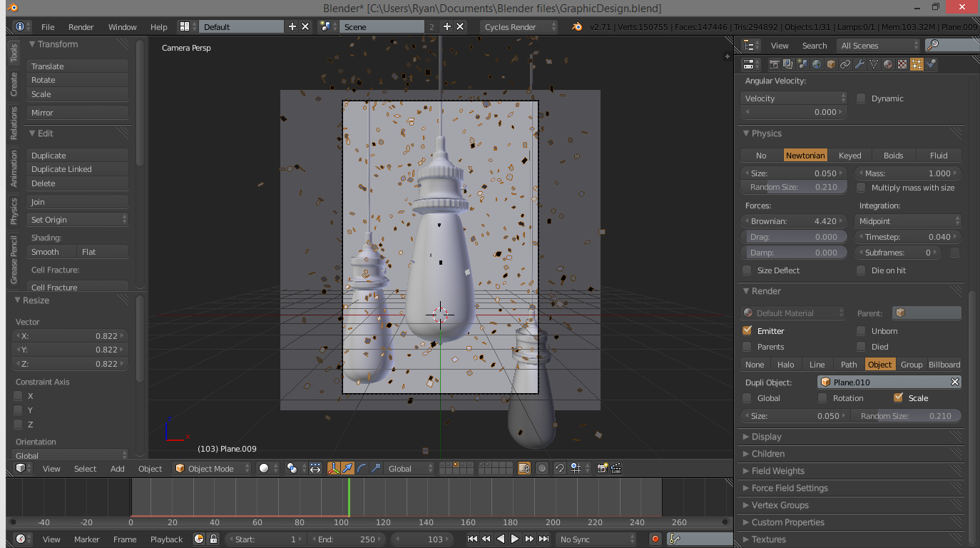Open the Window menu

coord(123,26)
